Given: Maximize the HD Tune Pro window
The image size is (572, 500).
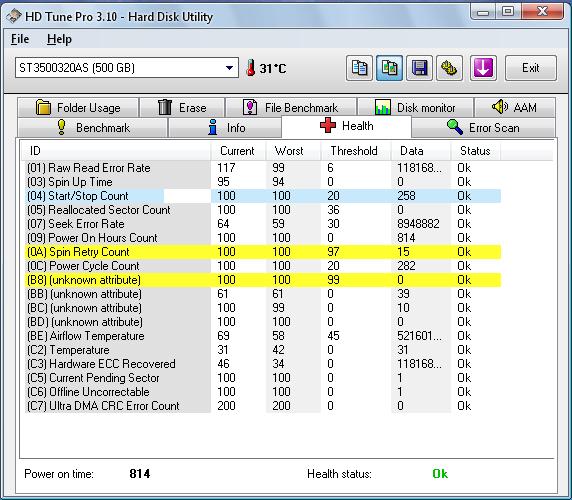Looking at the screenshot, I should (x=508, y=12).
